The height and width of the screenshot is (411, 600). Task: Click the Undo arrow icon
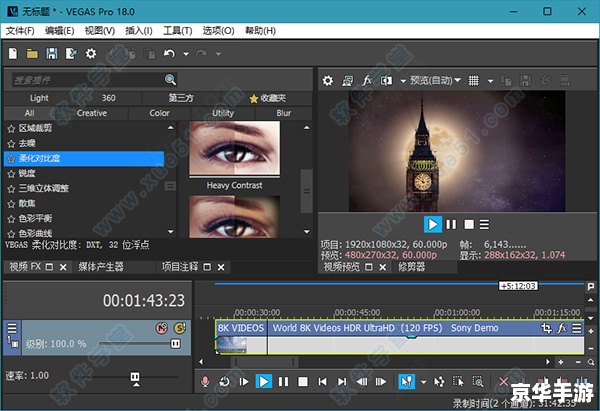coord(169,54)
